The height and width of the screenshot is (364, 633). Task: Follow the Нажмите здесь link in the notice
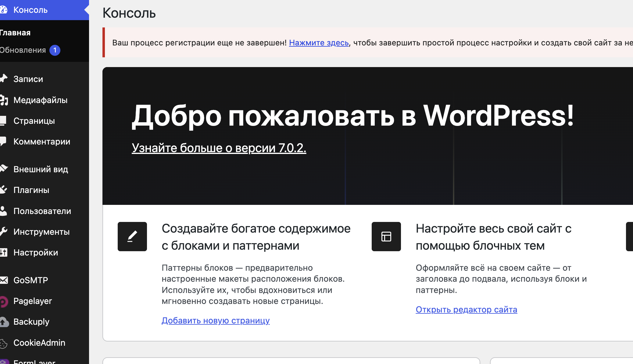[319, 43]
